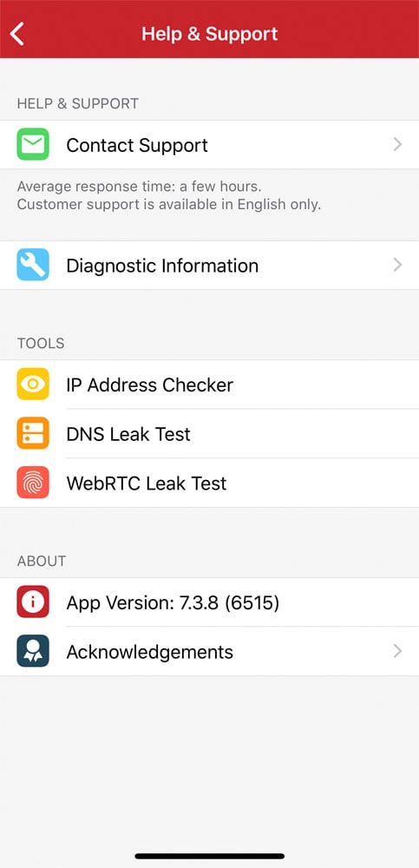Tap the Help & Support header title

tap(209, 34)
